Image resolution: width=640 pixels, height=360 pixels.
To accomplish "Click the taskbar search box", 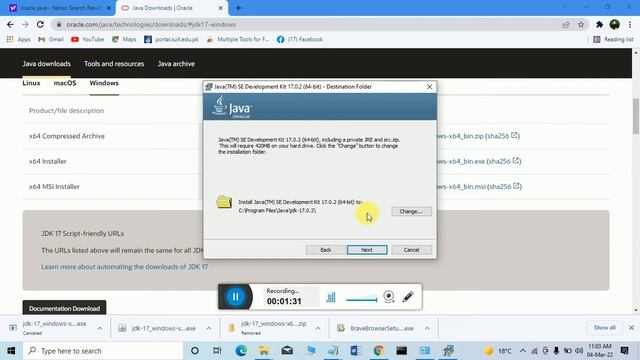I will point(103,351).
